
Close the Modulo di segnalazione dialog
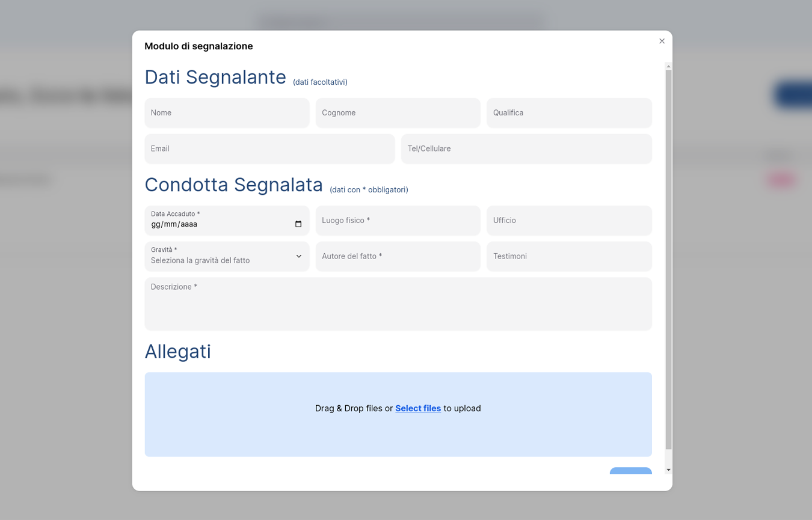[x=662, y=41]
